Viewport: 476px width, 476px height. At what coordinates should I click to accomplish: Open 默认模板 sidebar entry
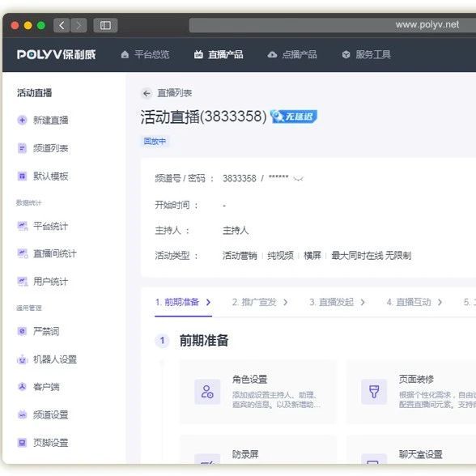click(51, 176)
